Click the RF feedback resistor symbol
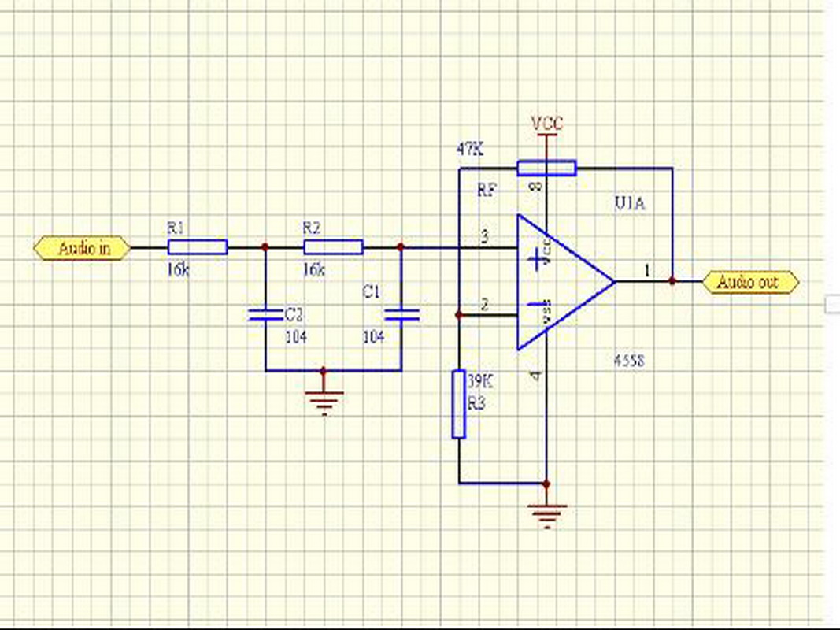840x630 pixels. pyautogui.click(x=546, y=168)
